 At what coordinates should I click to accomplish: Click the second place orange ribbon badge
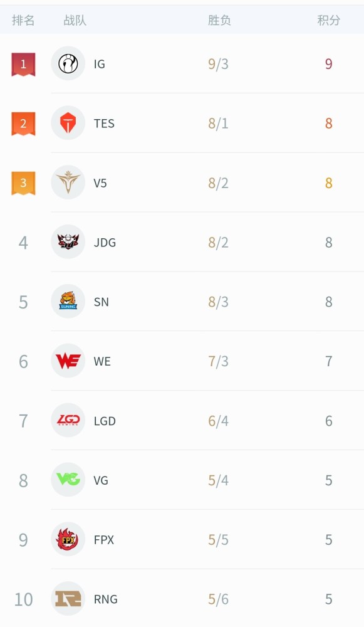(23, 124)
